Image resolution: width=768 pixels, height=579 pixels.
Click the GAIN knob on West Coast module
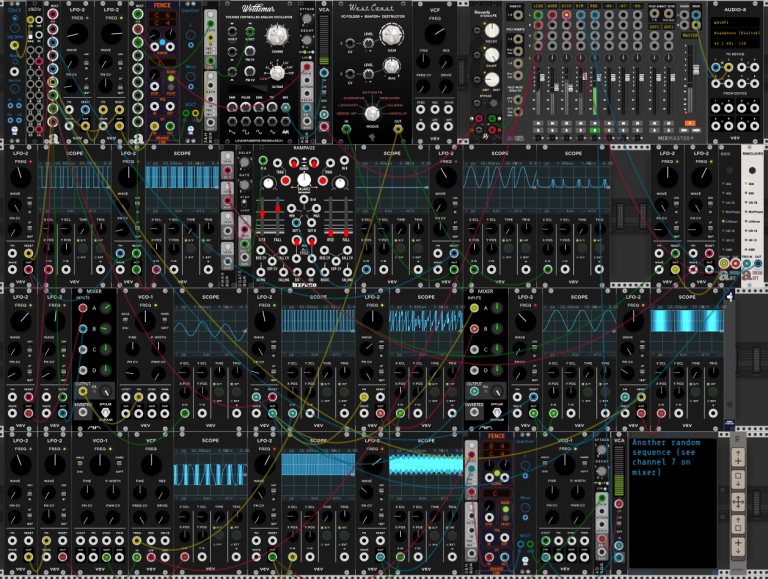391,34
